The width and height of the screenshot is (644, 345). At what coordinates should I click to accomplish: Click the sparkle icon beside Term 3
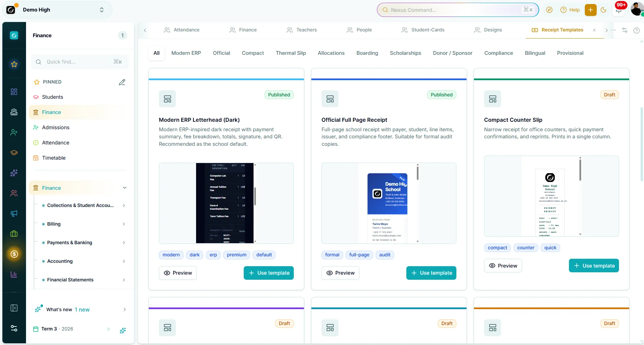click(123, 330)
